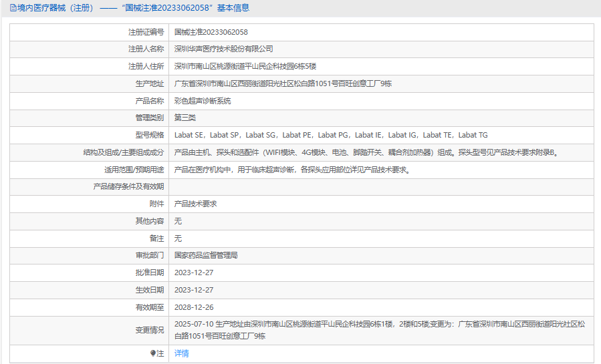This screenshot has width=601, height=364.
Task: Click the 产品名称 label
Action: (x=150, y=101)
